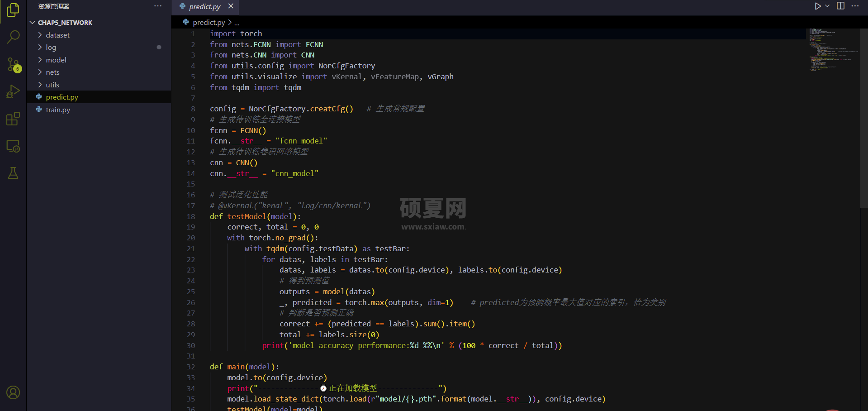Split the editor to the right
Image resolution: width=868 pixels, height=411 pixels.
point(840,6)
